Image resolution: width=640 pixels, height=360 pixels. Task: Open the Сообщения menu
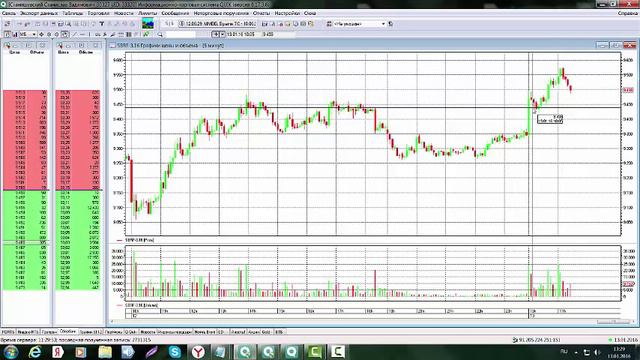pyautogui.click(x=175, y=13)
